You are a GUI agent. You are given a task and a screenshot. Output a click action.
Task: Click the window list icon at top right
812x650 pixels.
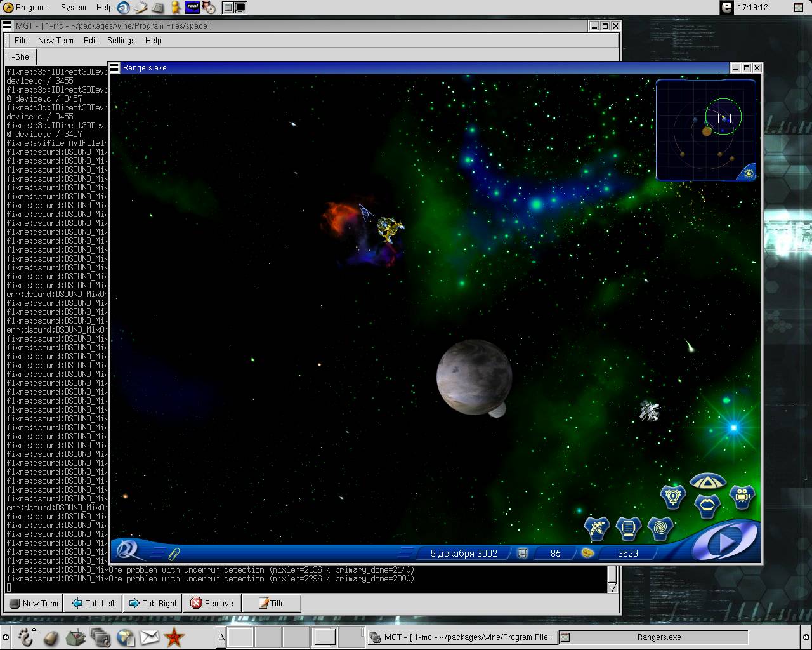pos(799,8)
